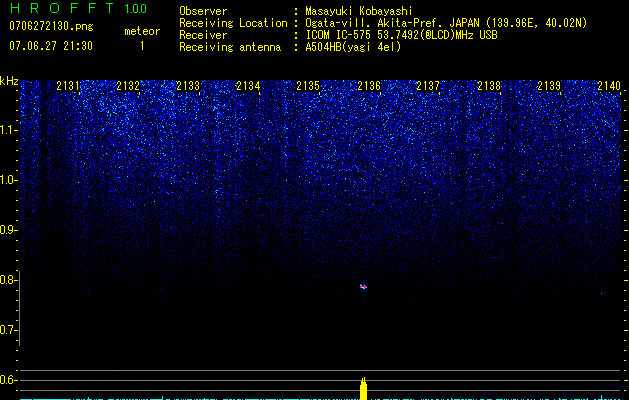Click the 'Receiving antenna' label
629x400 pixels.
(x=230, y=47)
